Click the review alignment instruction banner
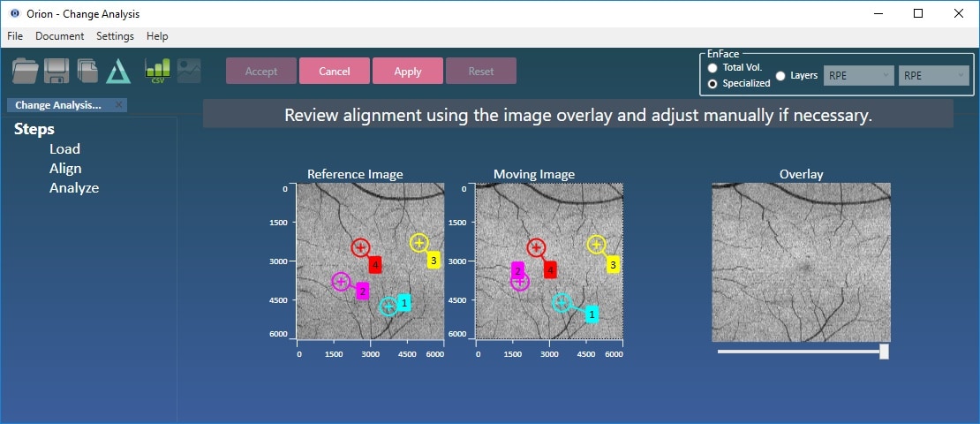Image resolution: width=980 pixels, height=424 pixels. [578, 115]
